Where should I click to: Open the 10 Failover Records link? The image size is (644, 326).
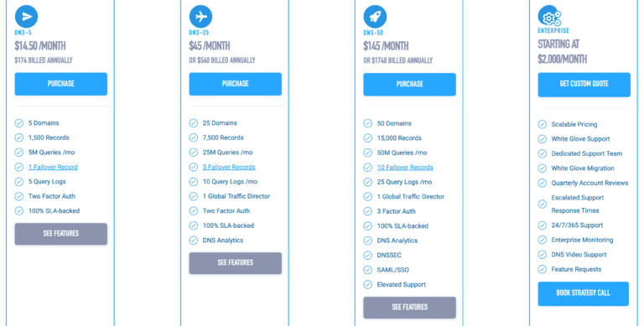(x=405, y=167)
